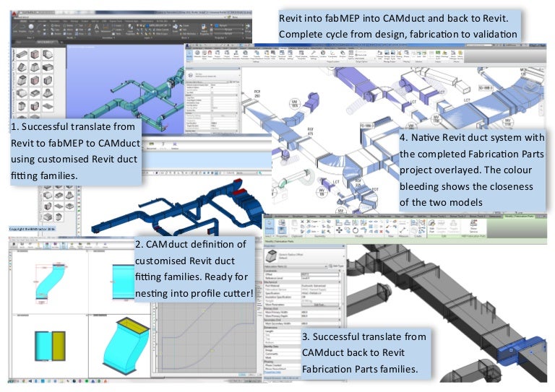Click the ROf 280 label in Revit view
This screenshot has height=392, width=555.
point(257,94)
